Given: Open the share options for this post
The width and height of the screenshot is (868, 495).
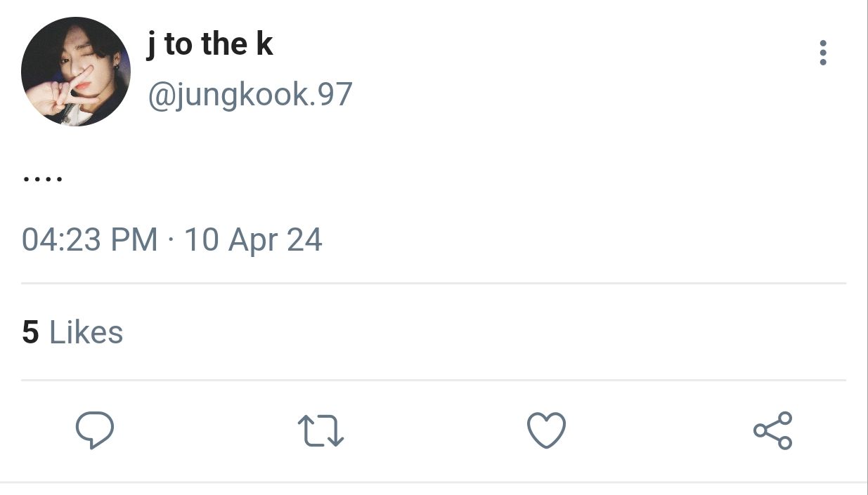Looking at the screenshot, I should (x=772, y=430).
